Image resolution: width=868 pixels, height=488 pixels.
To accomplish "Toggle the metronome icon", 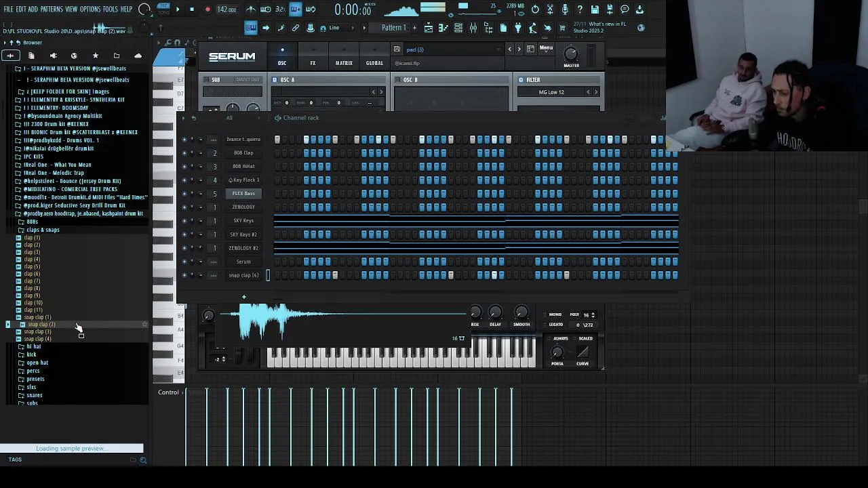I will (x=251, y=9).
